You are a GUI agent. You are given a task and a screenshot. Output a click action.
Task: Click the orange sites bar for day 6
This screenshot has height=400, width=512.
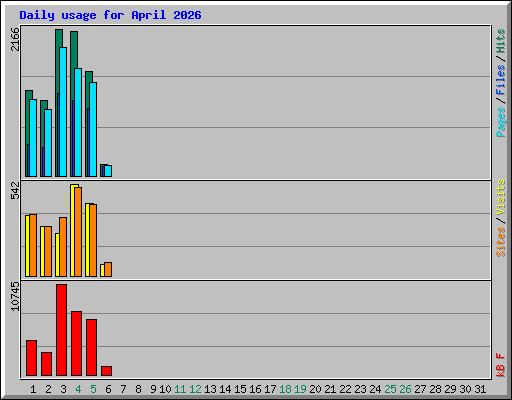[x=108, y=269]
